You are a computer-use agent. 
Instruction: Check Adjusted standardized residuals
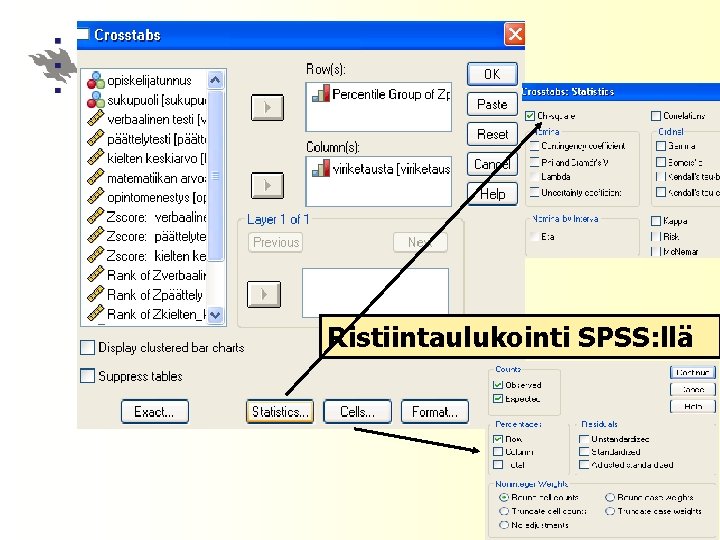coord(584,465)
